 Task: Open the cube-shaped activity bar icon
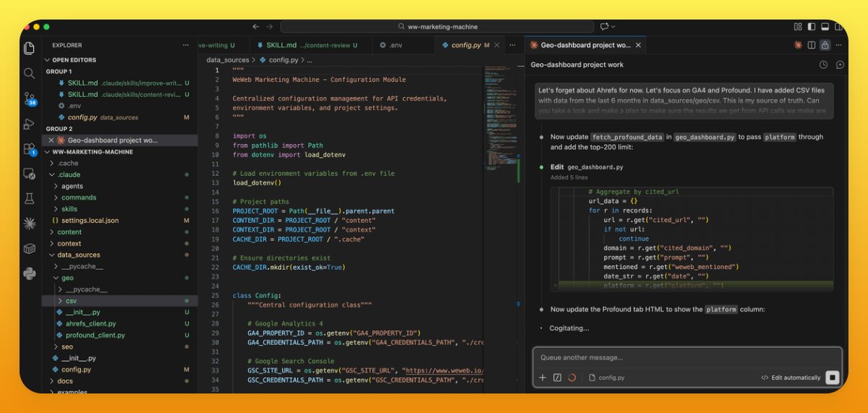[29, 248]
